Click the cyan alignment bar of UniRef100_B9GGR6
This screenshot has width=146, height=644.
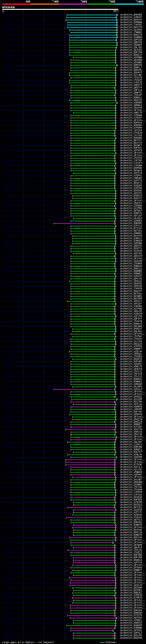92,15
